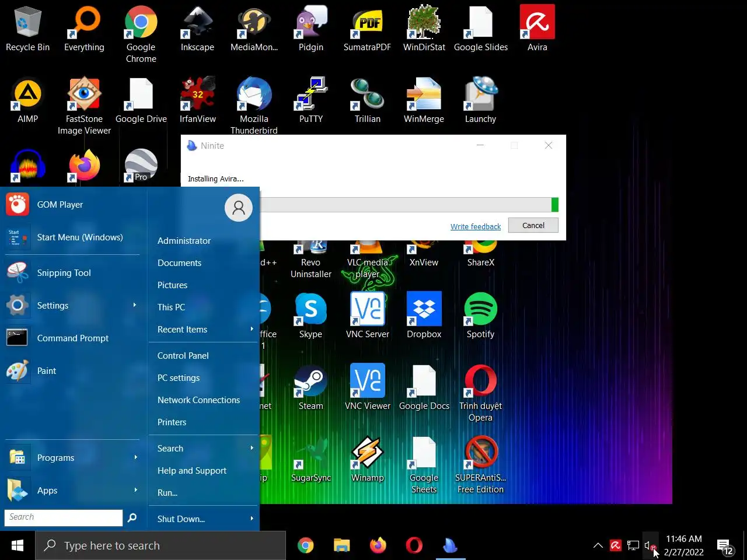Open Steam desktop shortcut
The width and height of the screenshot is (747, 560).
310,387
